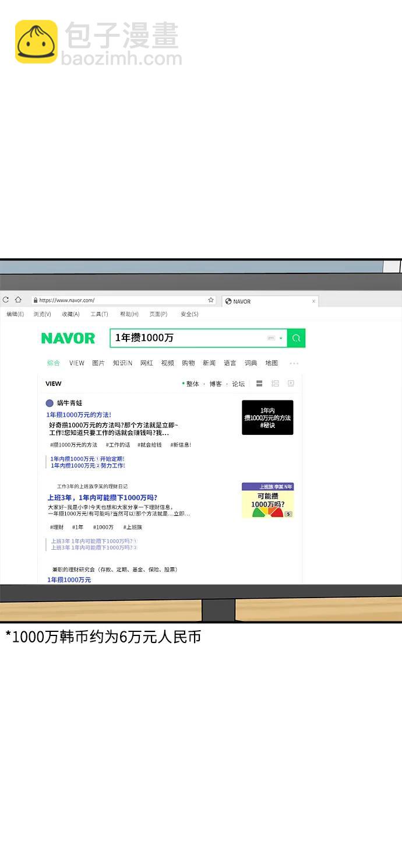Click the browser home icon

coord(18,300)
